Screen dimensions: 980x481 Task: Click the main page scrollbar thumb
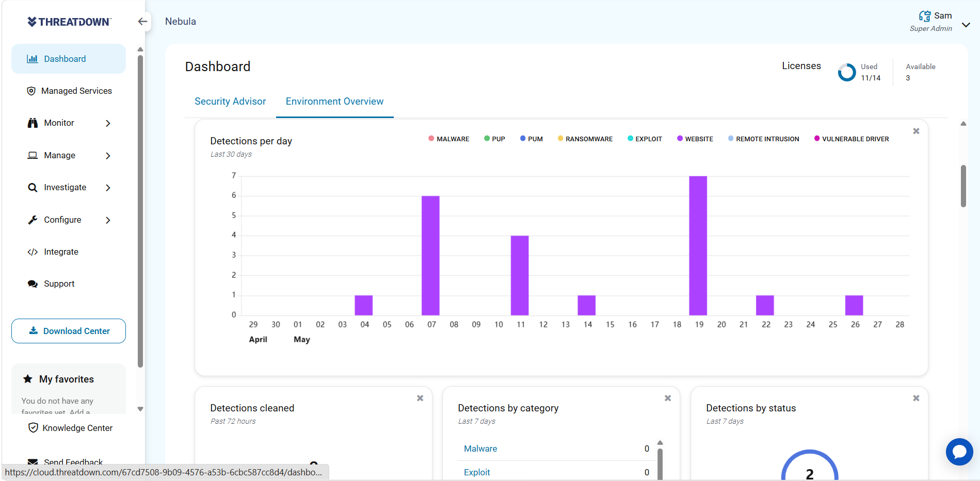click(x=963, y=186)
